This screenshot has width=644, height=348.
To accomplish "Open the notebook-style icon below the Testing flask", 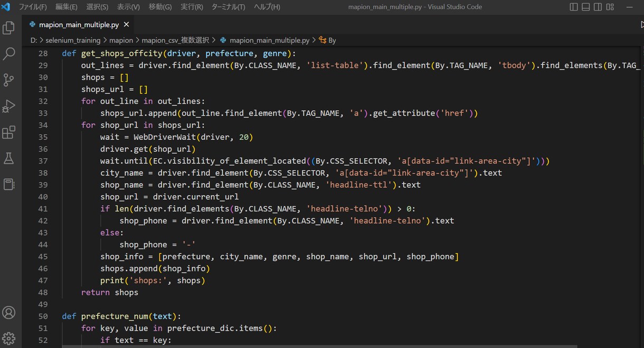I will coord(9,184).
